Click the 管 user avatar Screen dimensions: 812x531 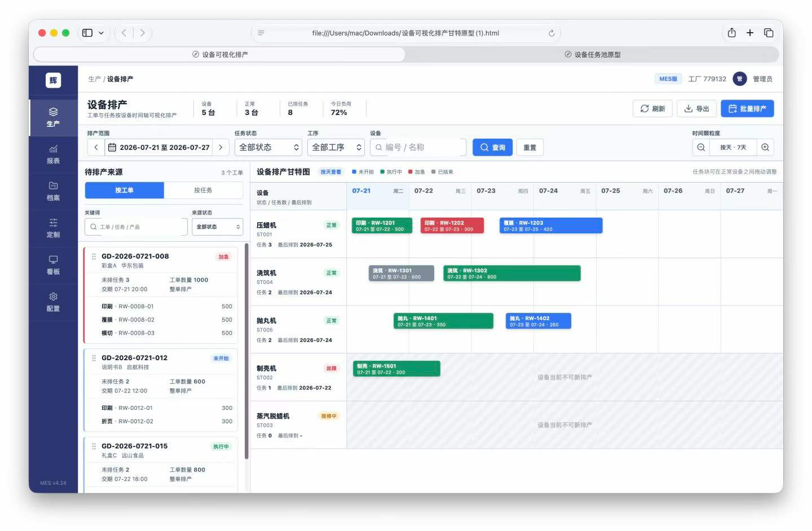[x=739, y=79]
